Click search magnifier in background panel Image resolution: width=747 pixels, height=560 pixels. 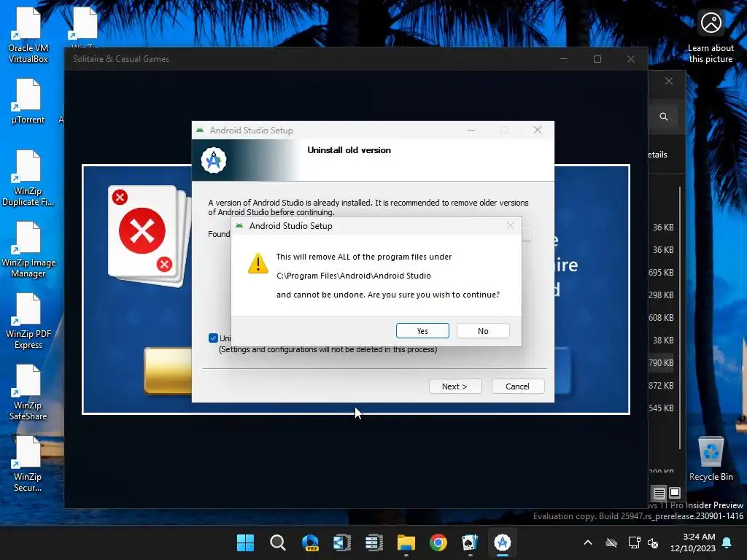(x=664, y=117)
